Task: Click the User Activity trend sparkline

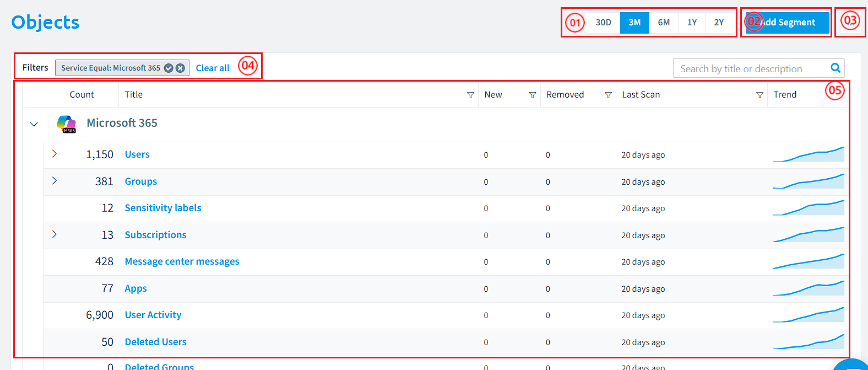Action: coord(809,315)
